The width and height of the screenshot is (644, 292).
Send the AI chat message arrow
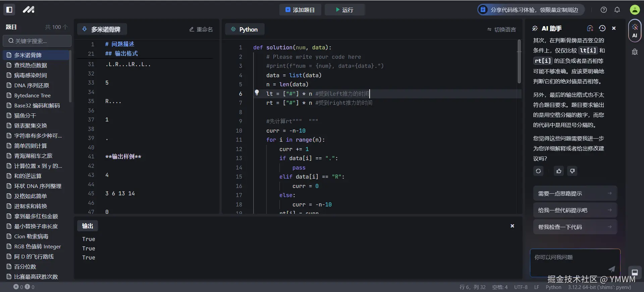click(x=611, y=269)
